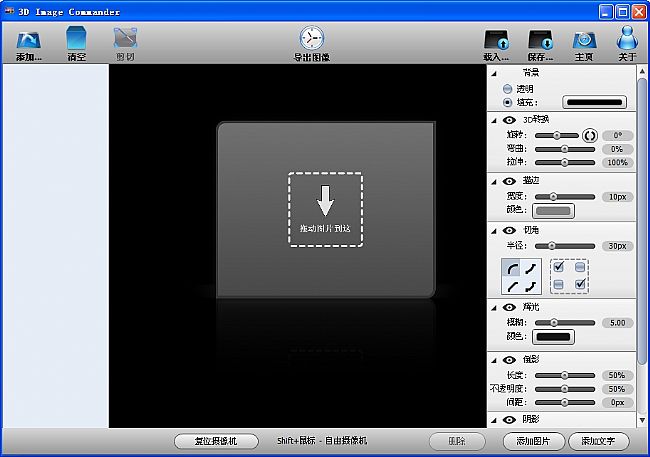This screenshot has width=650, height=457.
Task: Click the settings panel scrollbar thumb
Action: pyautogui.click(x=642, y=221)
